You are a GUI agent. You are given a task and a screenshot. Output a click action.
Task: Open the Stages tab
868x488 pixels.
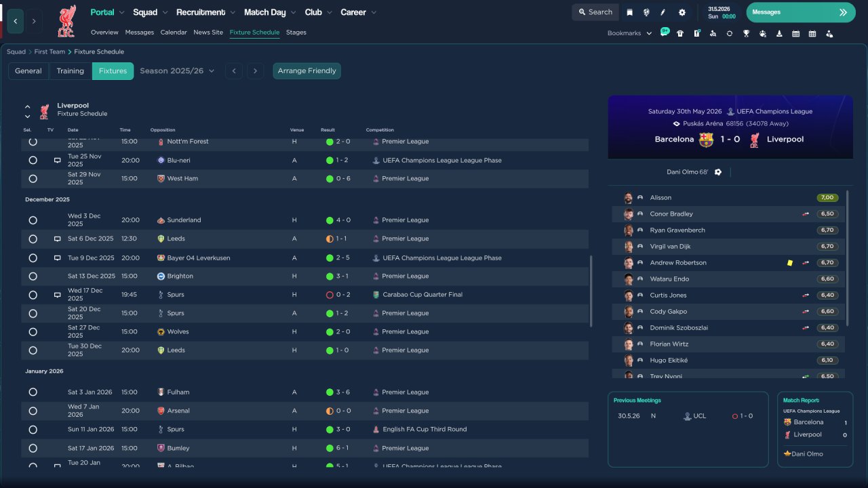pos(296,33)
